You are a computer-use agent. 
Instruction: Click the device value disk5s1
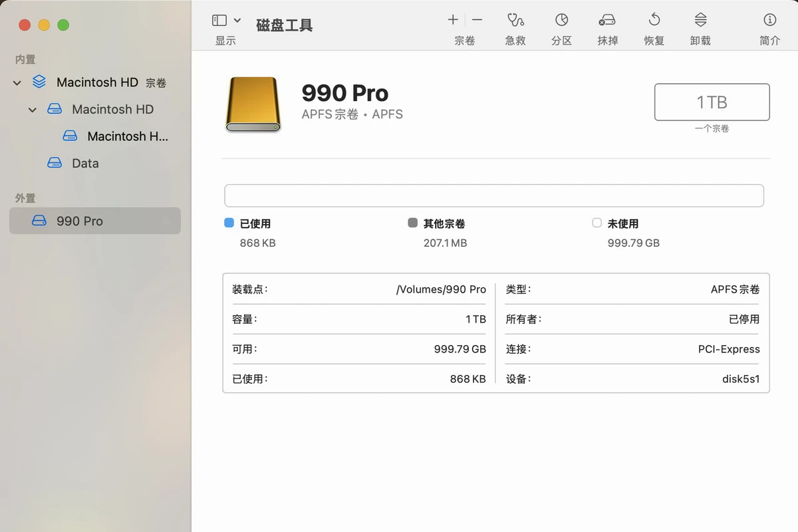(741, 379)
